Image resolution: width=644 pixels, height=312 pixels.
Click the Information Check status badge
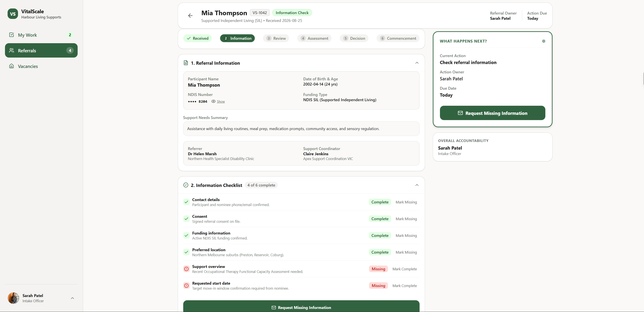292,13
